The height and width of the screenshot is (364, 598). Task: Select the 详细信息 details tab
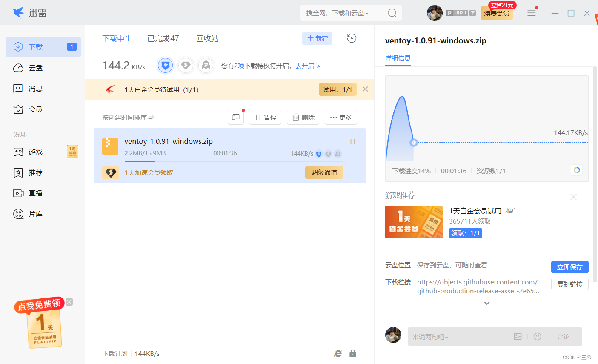click(x=398, y=58)
